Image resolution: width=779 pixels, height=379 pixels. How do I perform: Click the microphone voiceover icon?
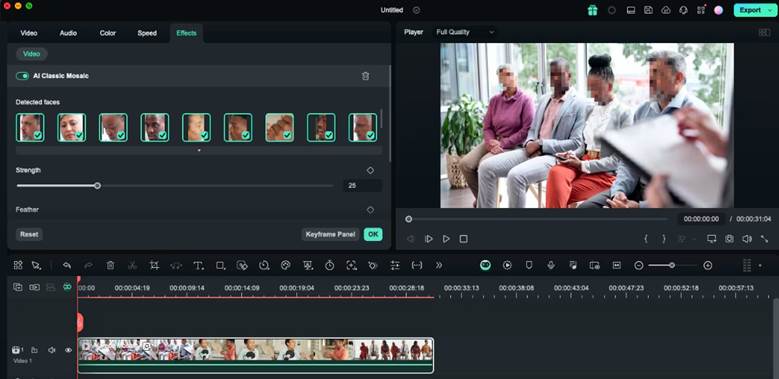pyautogui.click(x=551, y=265)
